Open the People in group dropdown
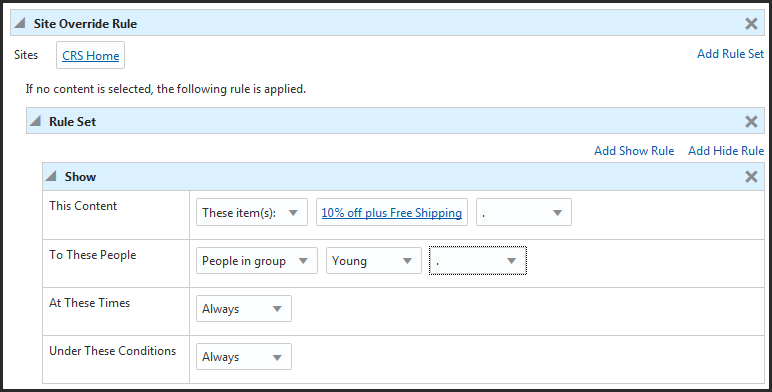 coord(257,261)
